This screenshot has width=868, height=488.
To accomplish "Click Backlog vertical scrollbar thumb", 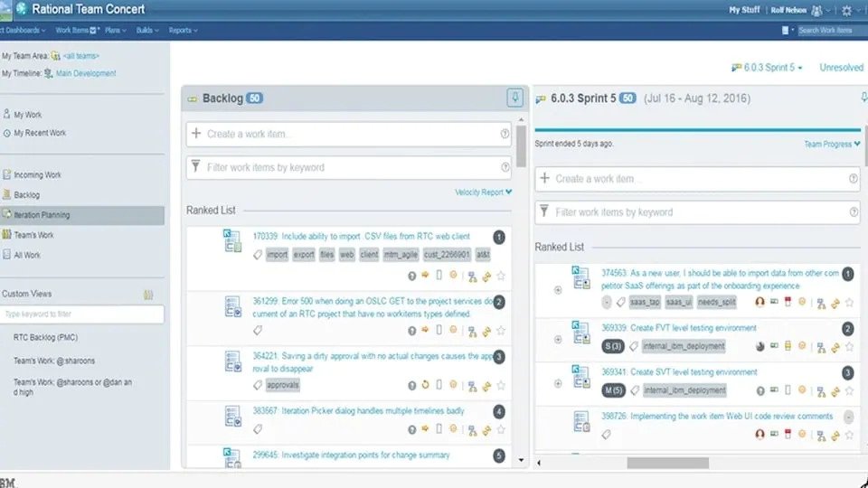I will tap(521, 146).
